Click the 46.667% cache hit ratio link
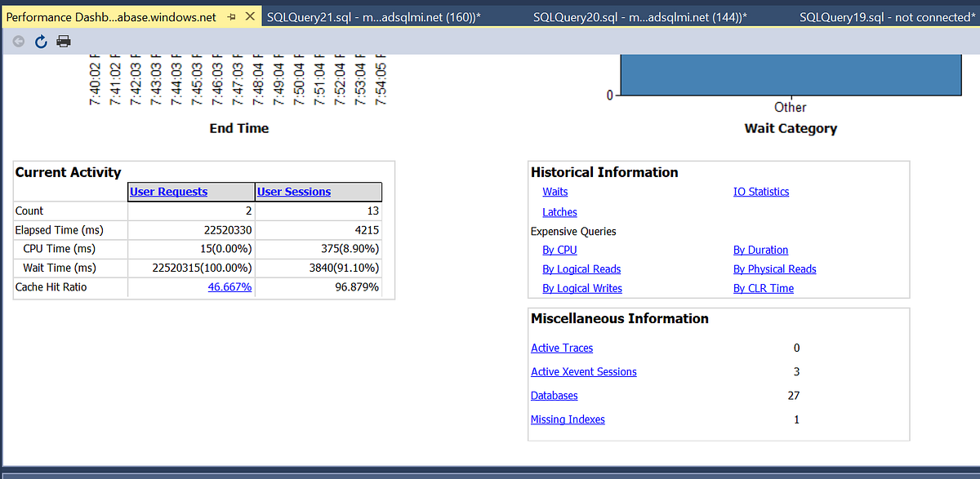 [x=229, y=287]
